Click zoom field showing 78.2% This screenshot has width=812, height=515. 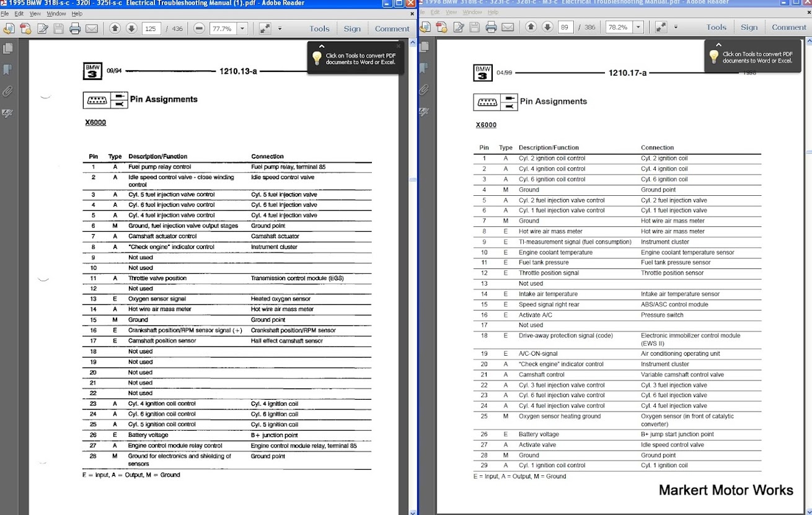(x=619, y=27)
